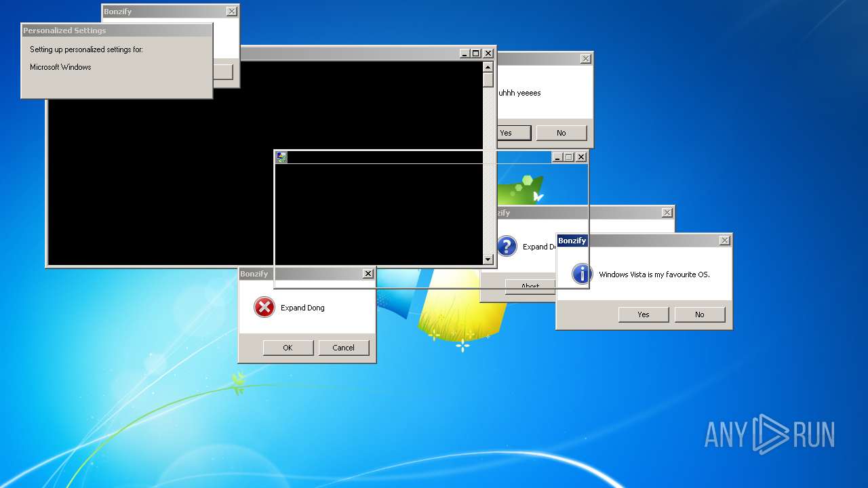Maximize the large black console window

tap(476, 54)
